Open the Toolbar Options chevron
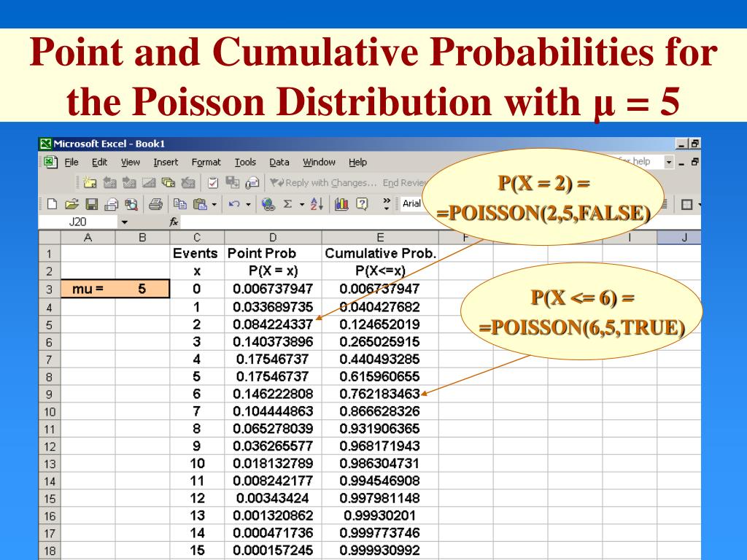 pyautogui.click(x=387, y=204)
